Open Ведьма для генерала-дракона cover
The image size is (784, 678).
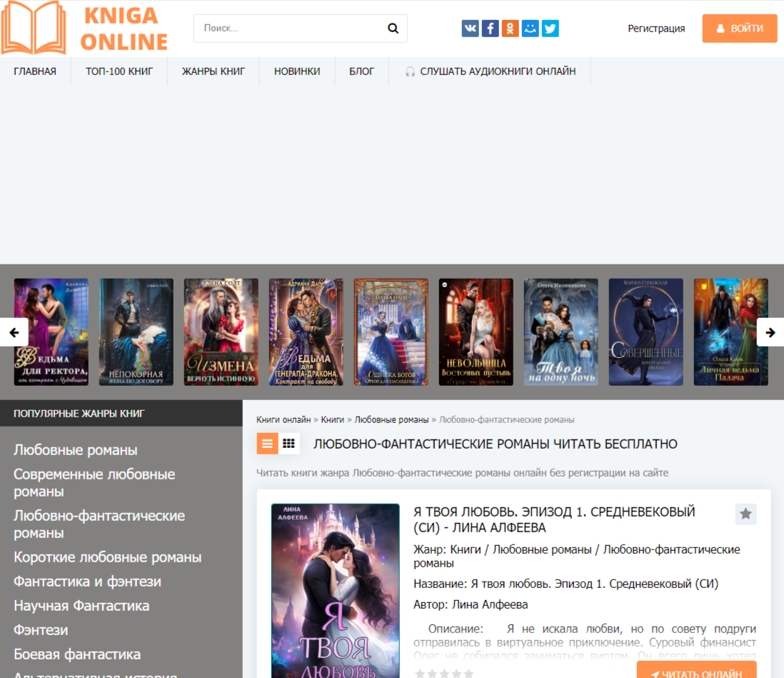306,332
